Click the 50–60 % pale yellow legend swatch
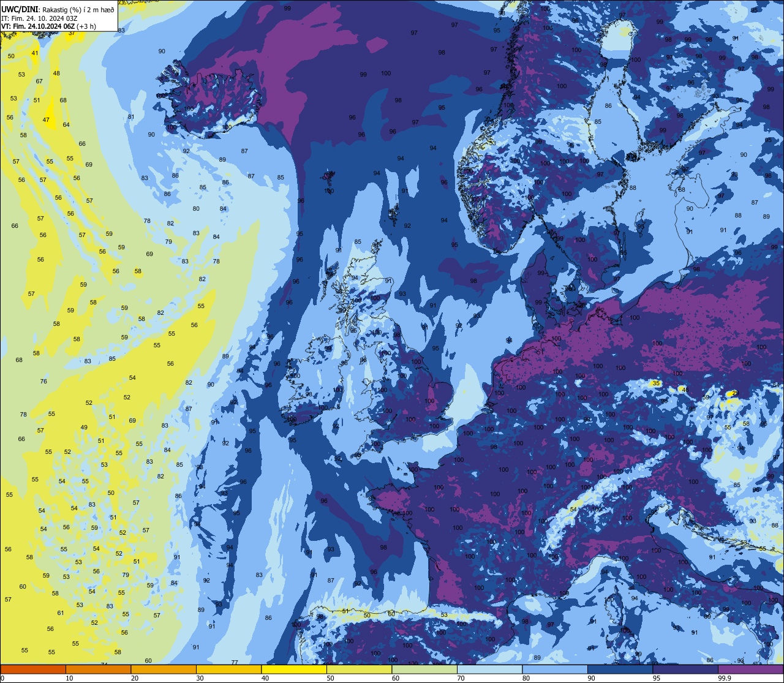This screenshot has height=683, width=784. click(359, 669)
